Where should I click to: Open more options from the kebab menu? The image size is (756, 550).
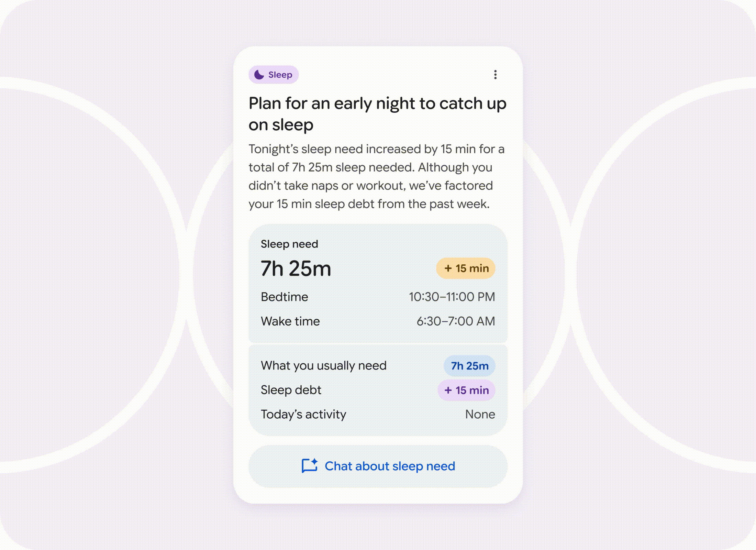click(x=495, y=74)
